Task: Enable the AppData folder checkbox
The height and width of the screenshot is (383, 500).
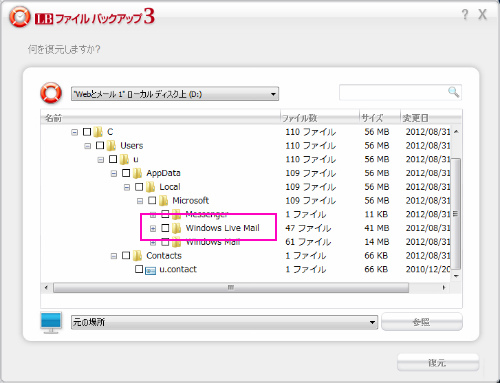Action: [126, 173]
